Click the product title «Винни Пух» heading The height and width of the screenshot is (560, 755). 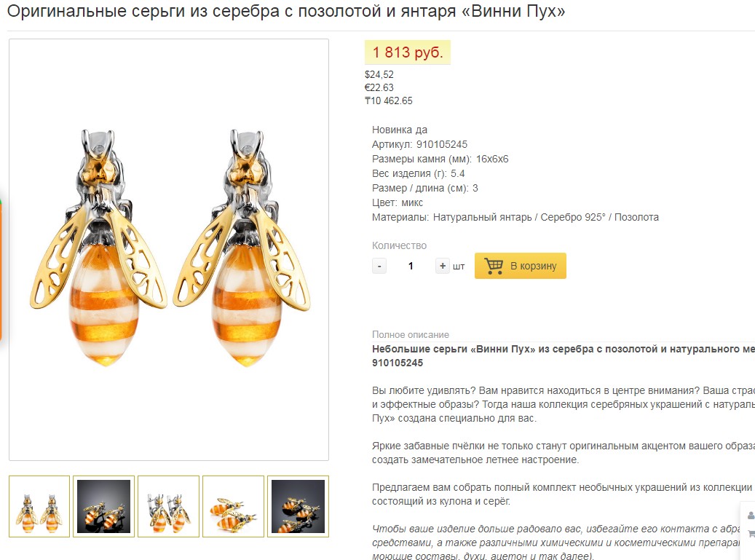(x=286, y=12)
